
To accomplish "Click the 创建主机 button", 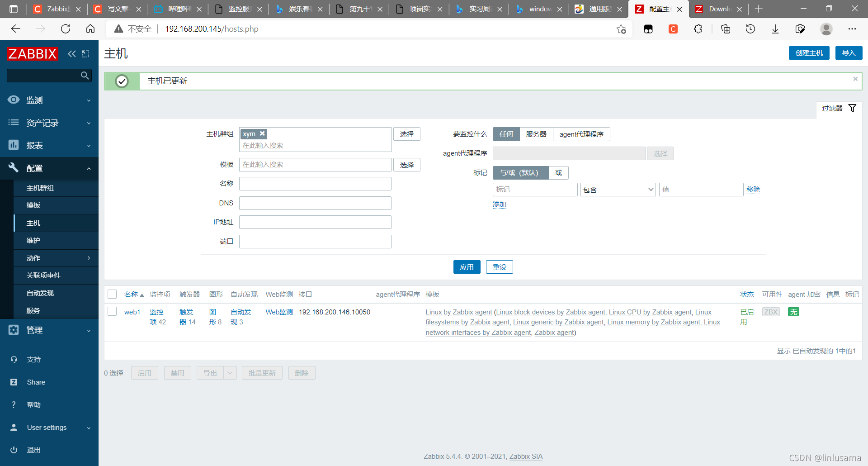I will (809, 53).
